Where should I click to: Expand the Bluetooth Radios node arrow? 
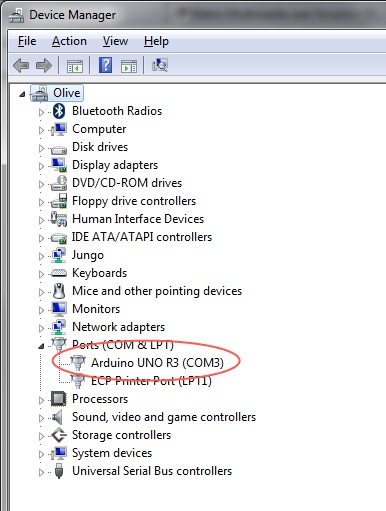[x=41, y=112]
